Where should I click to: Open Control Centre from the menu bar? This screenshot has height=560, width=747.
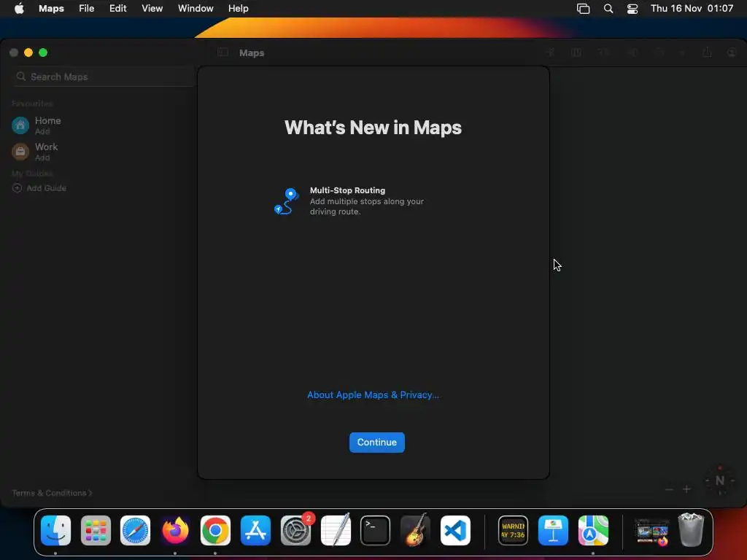(632, 9)
